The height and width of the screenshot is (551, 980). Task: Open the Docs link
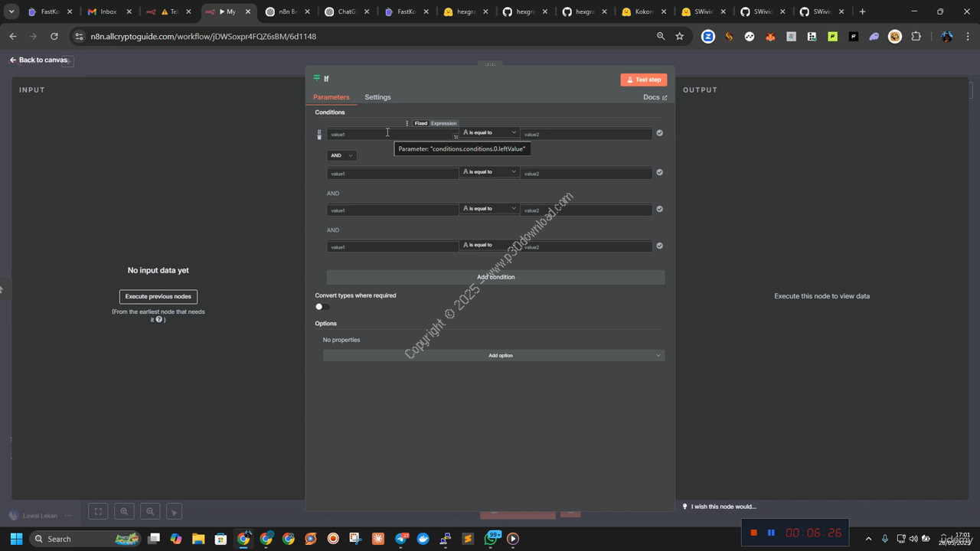point(655,97)
